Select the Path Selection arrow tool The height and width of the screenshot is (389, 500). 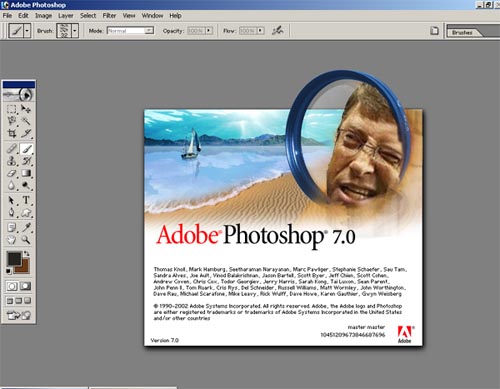(x=12, y=200)
